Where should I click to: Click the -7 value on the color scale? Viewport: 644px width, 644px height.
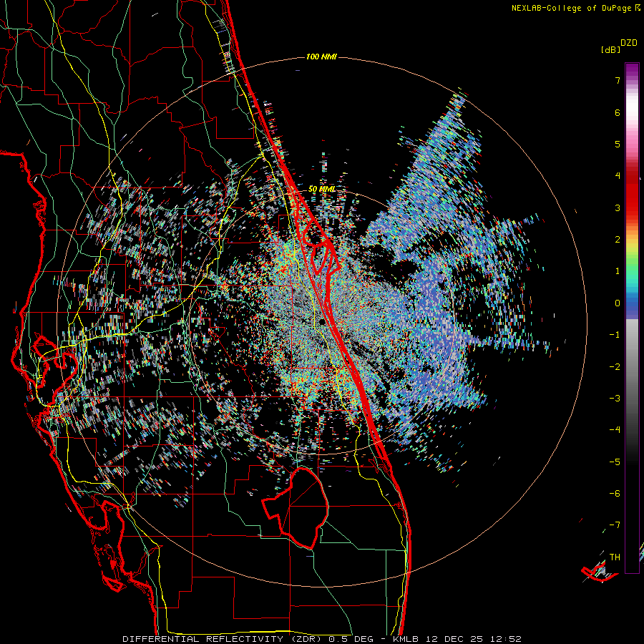pos(615,525)
